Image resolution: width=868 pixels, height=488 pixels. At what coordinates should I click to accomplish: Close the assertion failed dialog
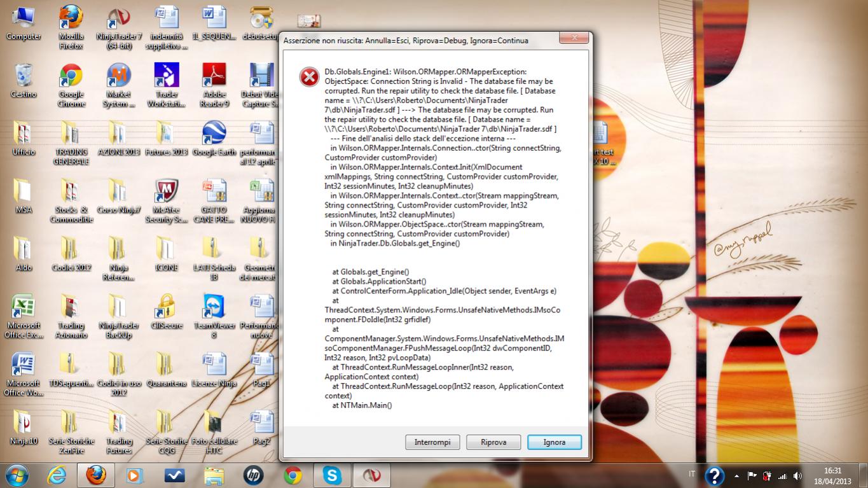coord(574,39)
